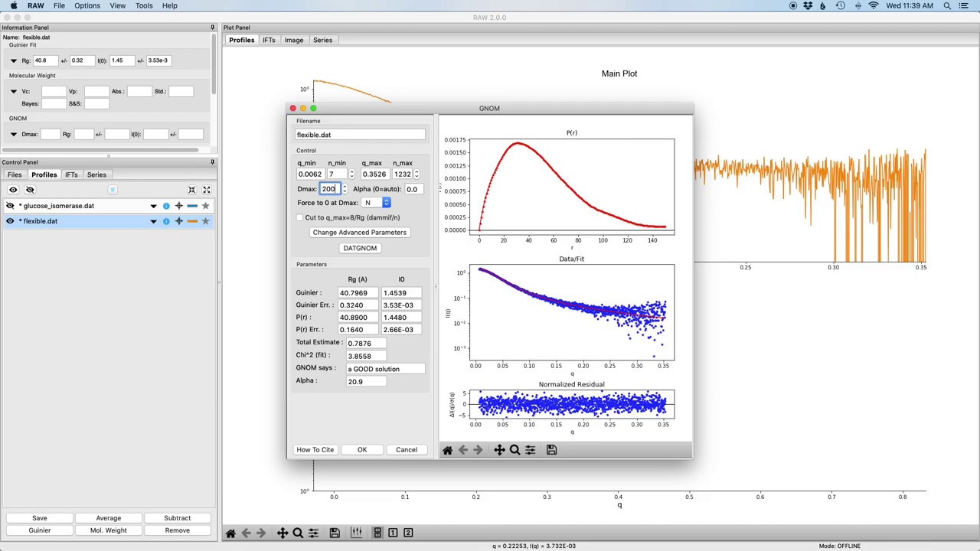Image resolution: width=980 pixels, height=551 pixels.
Task: Open the File menu
Action: [59, 5]
